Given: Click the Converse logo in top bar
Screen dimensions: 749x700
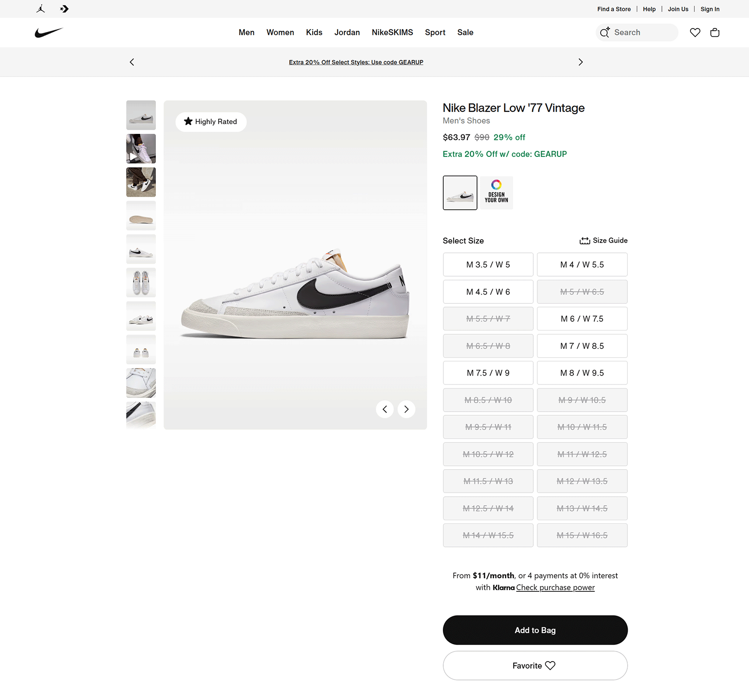Looking at the screenshot, I should tap(65, 8).
